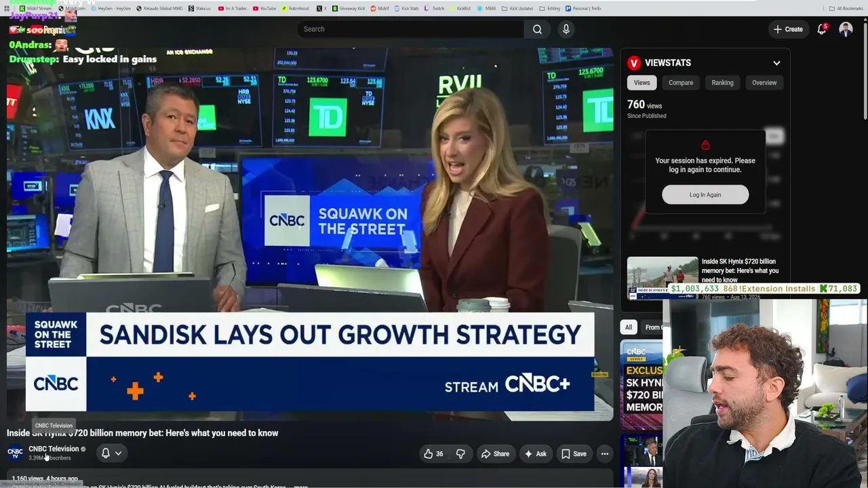Open the YouTube bookmark in bookmarks bar
868x488 pixels.
[264, 8]
